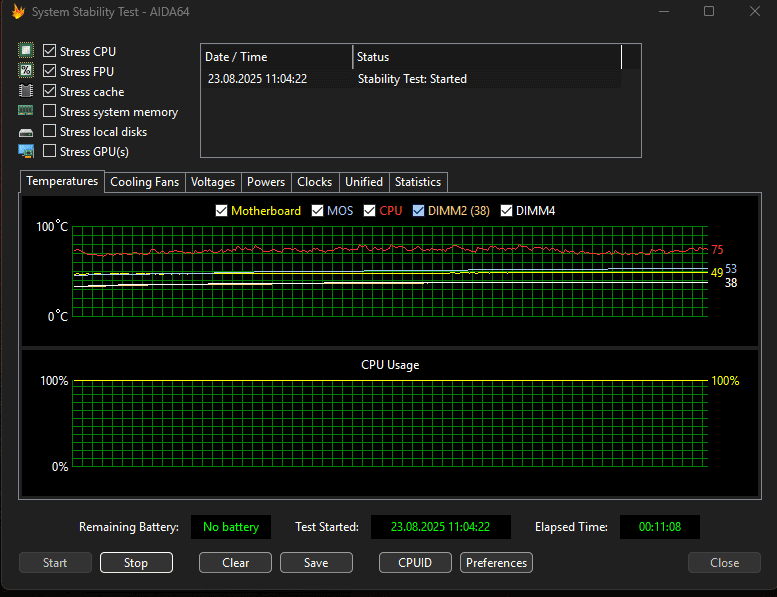This screenshot has width=777, height=597.
Task: Clear the test log
Action: coord(235,563)
